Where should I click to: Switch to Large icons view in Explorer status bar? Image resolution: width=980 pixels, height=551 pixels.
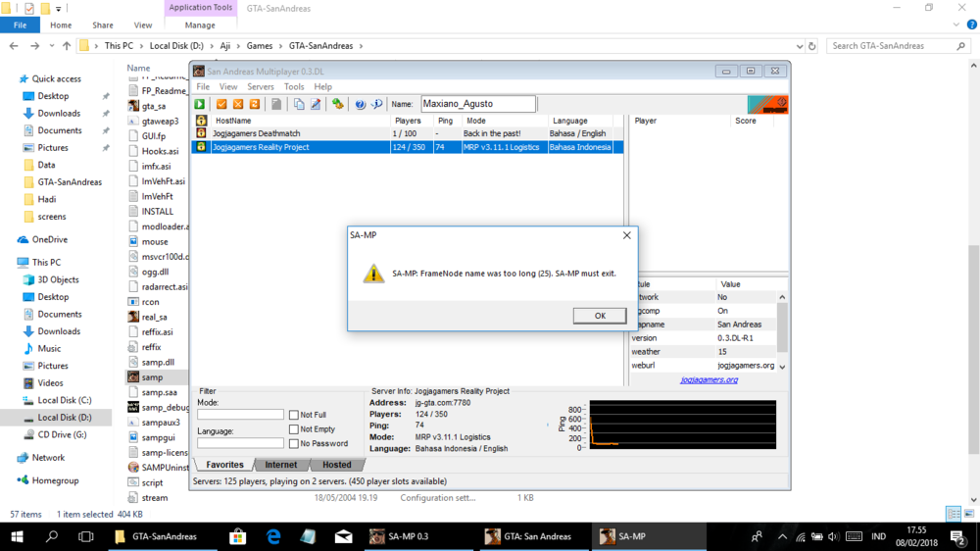[969, 514]
